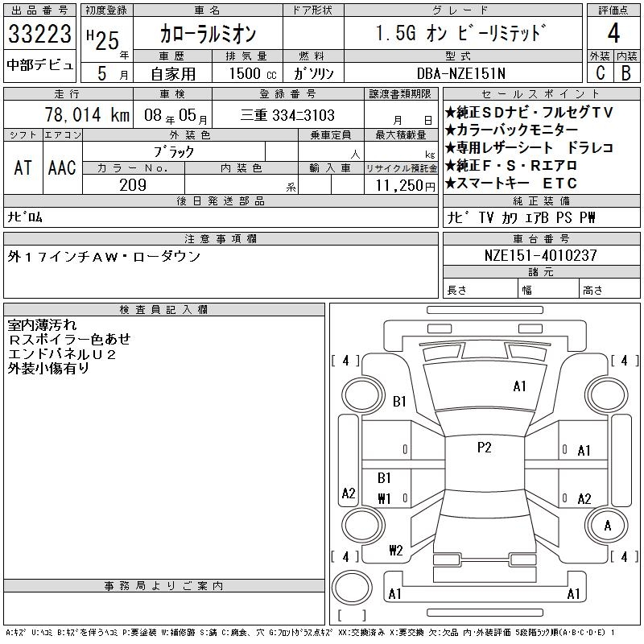Select later-shipped part ナビロム

tap(25, 217)
